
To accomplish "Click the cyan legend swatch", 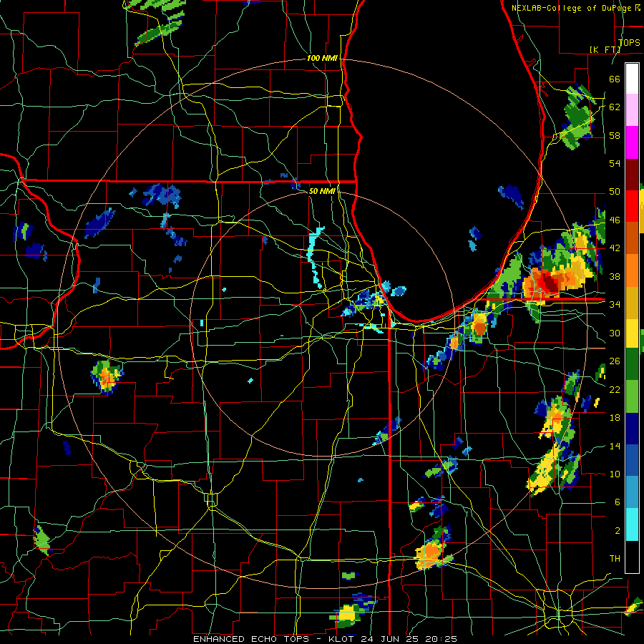I will [x=632, y=525].
